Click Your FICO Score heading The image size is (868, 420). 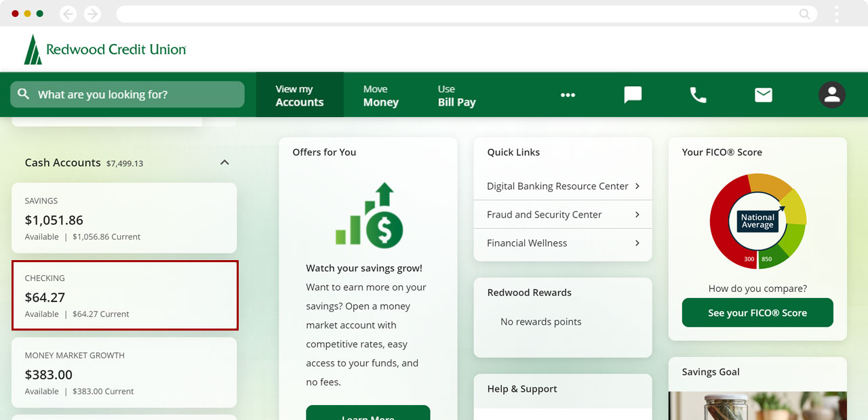(722, 152)
